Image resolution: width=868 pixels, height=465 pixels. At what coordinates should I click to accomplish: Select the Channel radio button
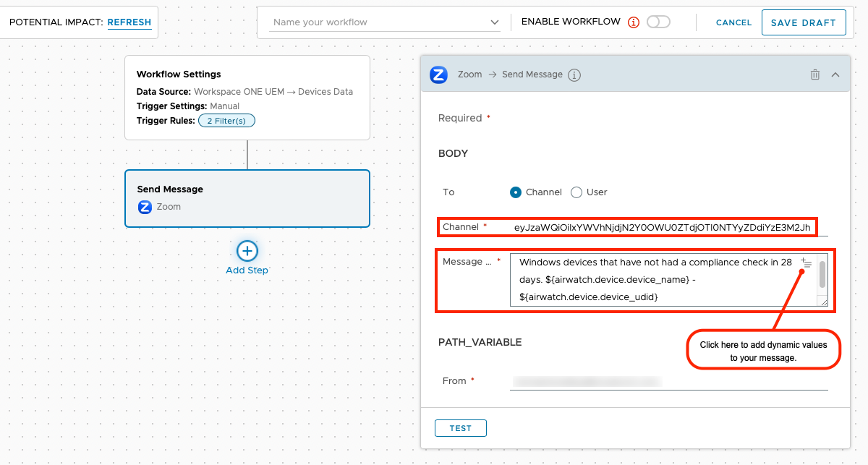pos(516,192)
